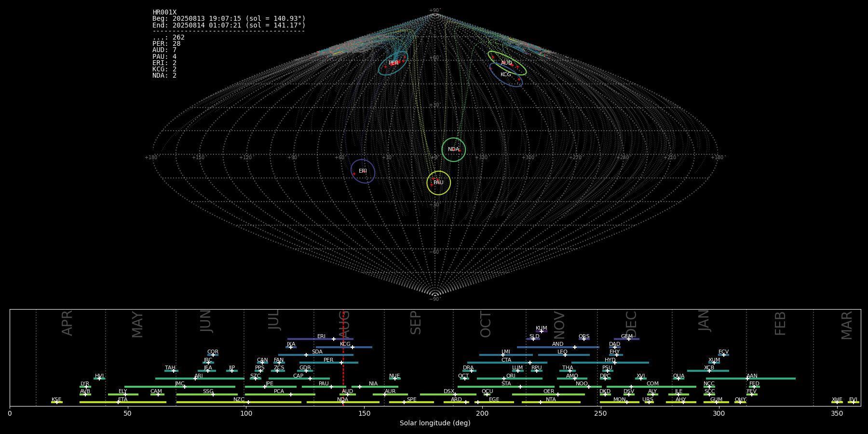The height and width of the screenshot is (434, 868).
Task: Click the 'Solar longitude (deg)' axis title
Action: point(435,423)
